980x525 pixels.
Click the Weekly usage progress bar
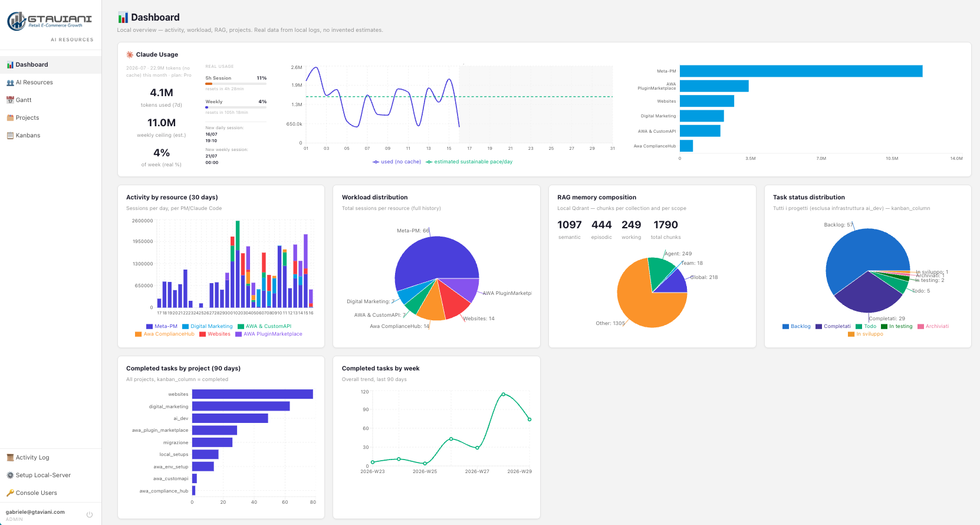(x=236, y=107)
